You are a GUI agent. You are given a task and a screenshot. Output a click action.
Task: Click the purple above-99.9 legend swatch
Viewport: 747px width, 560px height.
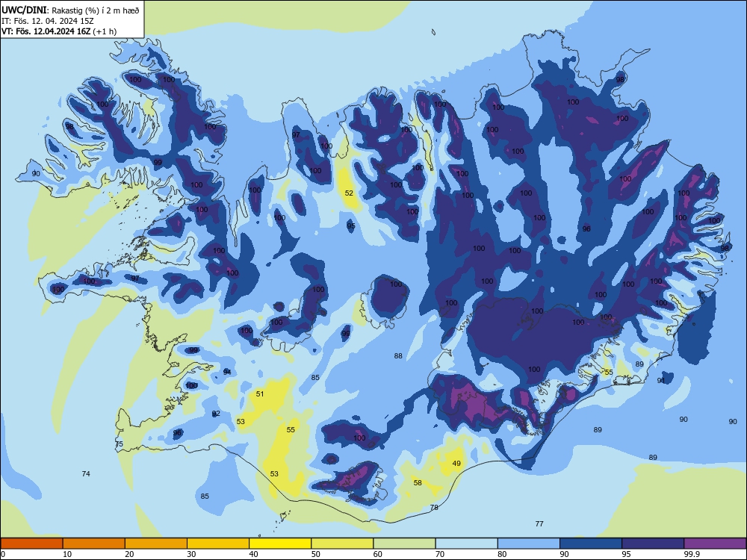[715, 544]
